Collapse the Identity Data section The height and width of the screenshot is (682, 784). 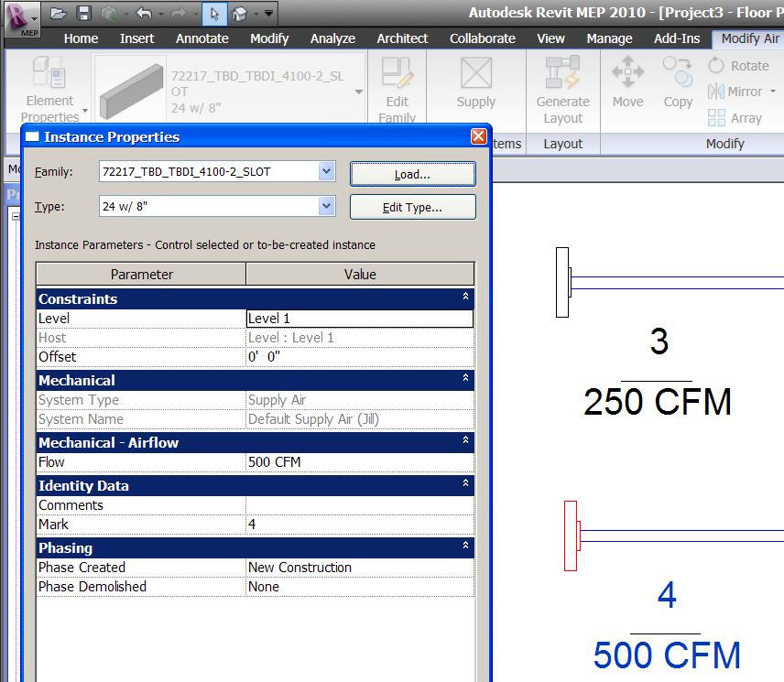pyautogui.click(x=465, y=483)
